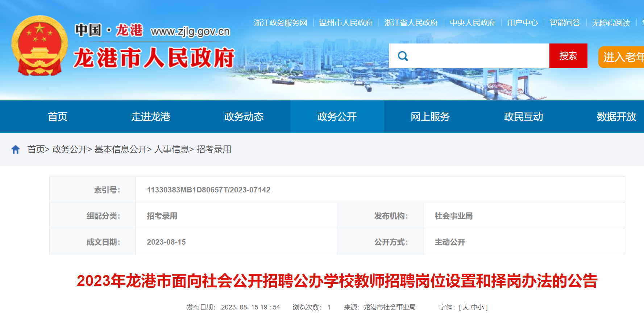This screenshot has height=316, width=644.
Task: Go to the 浙江省人民政府 link
Action: (411, 23)
